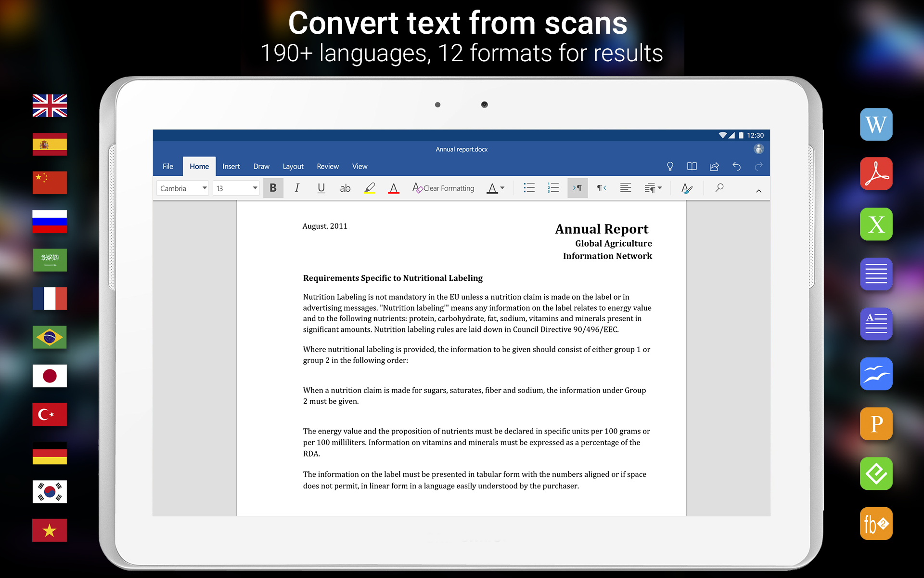Collapse the ribbon with chevron
924x578 pixels.
point(758,191)
